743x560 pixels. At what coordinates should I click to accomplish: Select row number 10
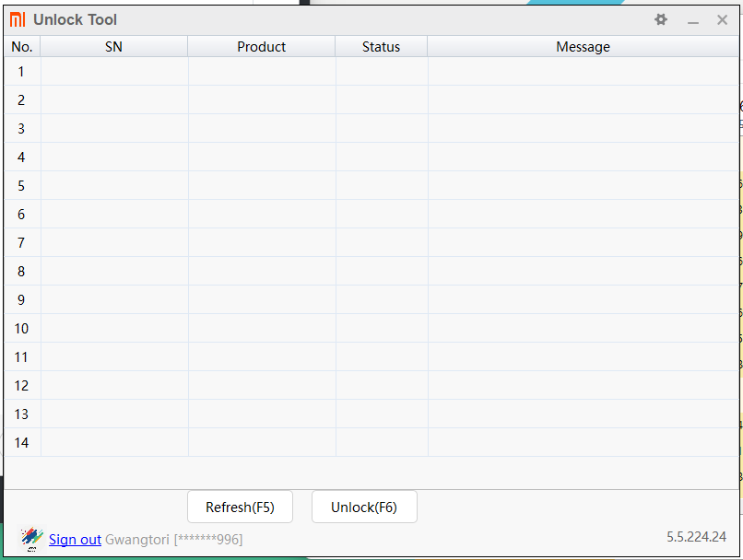pyautogui.click(x=371, y=328)
